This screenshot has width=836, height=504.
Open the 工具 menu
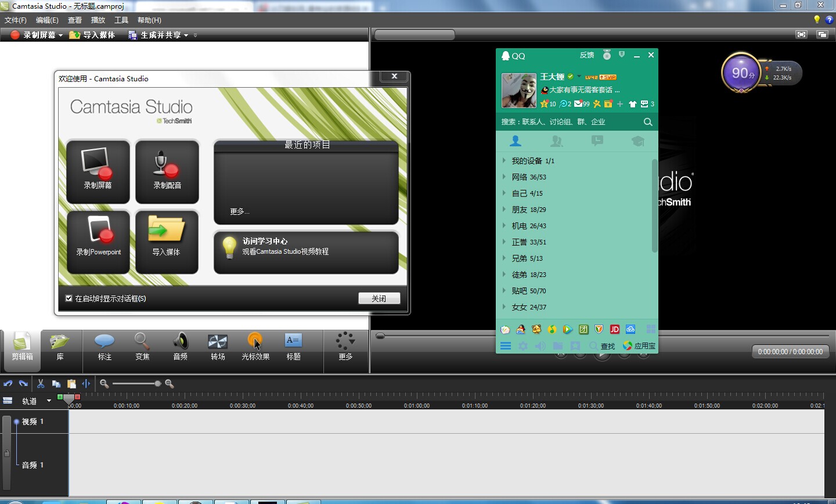[x=121, y=20]
